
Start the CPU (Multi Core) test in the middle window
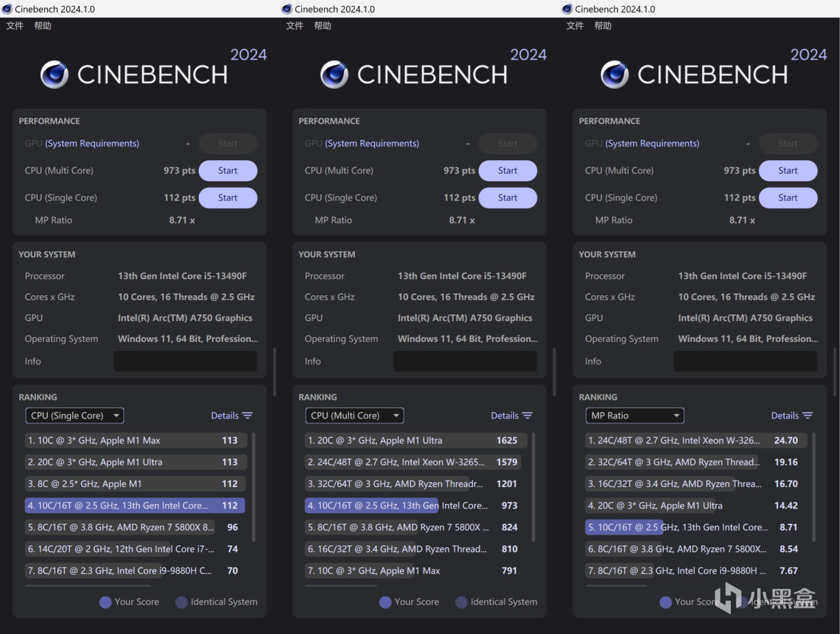[x=508, y=171]
